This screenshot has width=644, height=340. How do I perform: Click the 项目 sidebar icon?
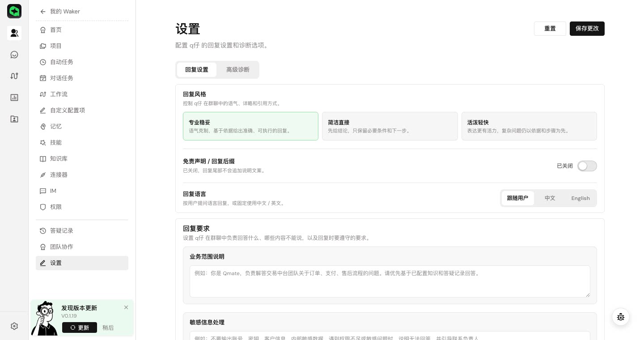tap(43, 46)
